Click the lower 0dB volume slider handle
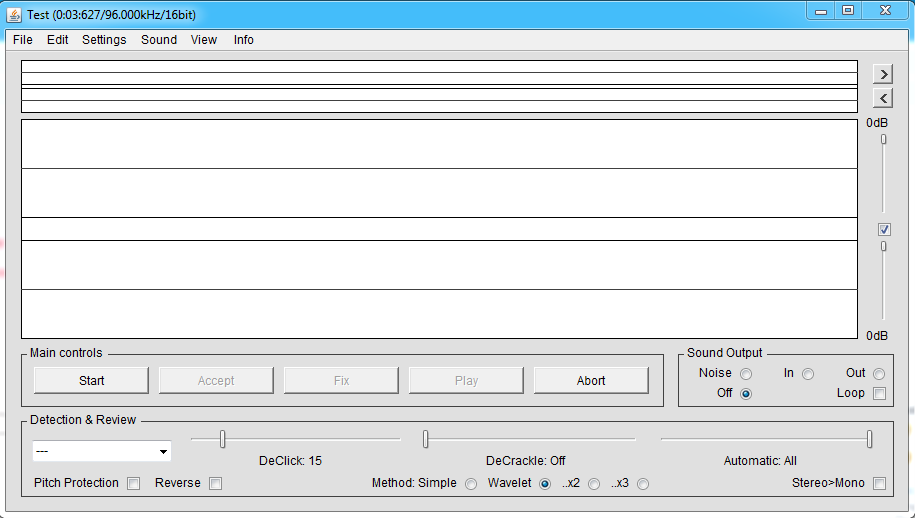 tap(883, 246)
